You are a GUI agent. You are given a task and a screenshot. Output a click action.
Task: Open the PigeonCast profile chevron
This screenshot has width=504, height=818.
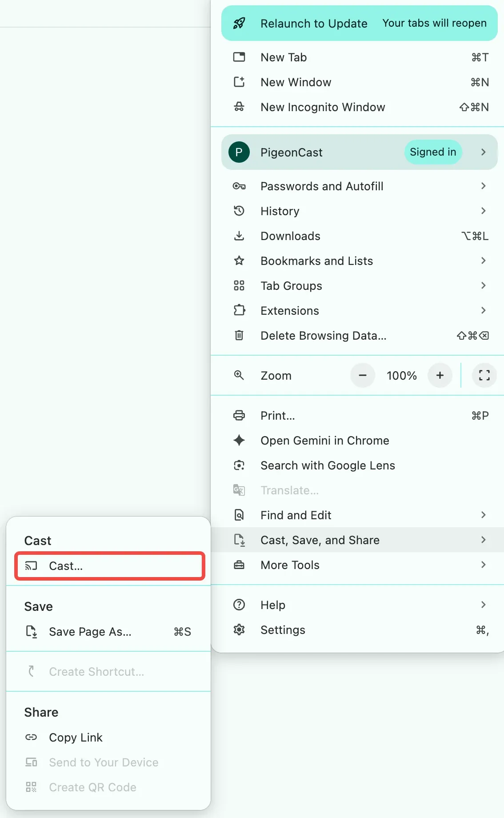[x=484, y=152]
